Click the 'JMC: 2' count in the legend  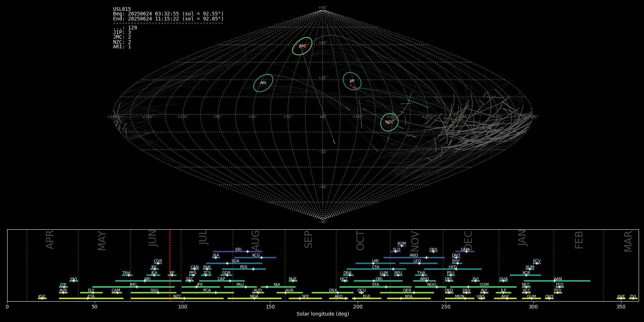click(122, 37)
